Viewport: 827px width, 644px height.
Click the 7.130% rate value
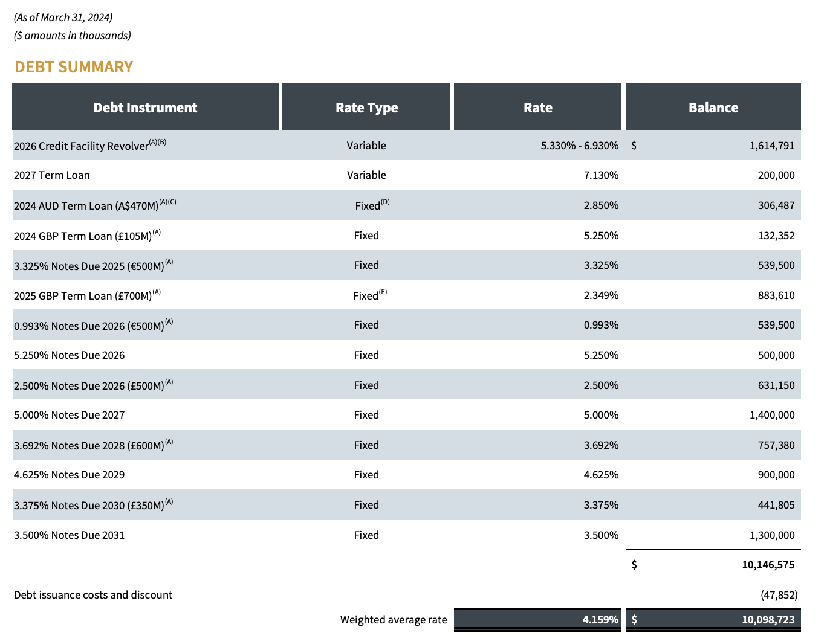tap(601, 175)
